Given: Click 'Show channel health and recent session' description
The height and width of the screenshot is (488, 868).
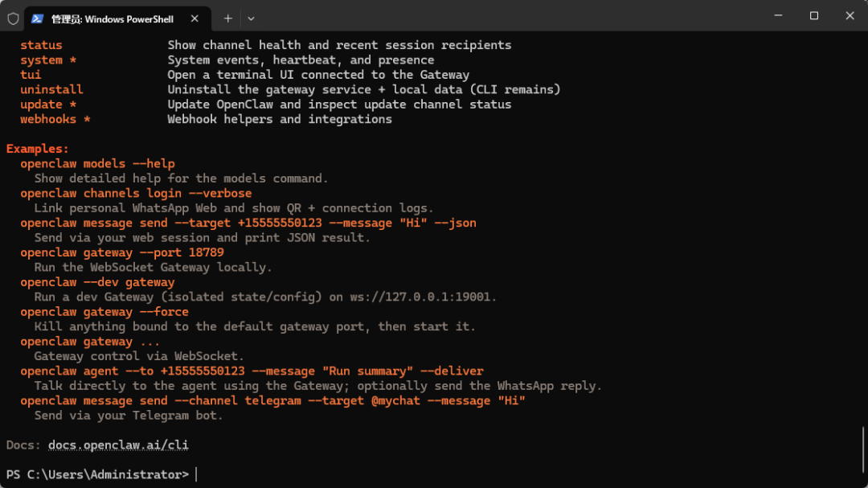Looking at the screenshot, I should pos(339,45).
